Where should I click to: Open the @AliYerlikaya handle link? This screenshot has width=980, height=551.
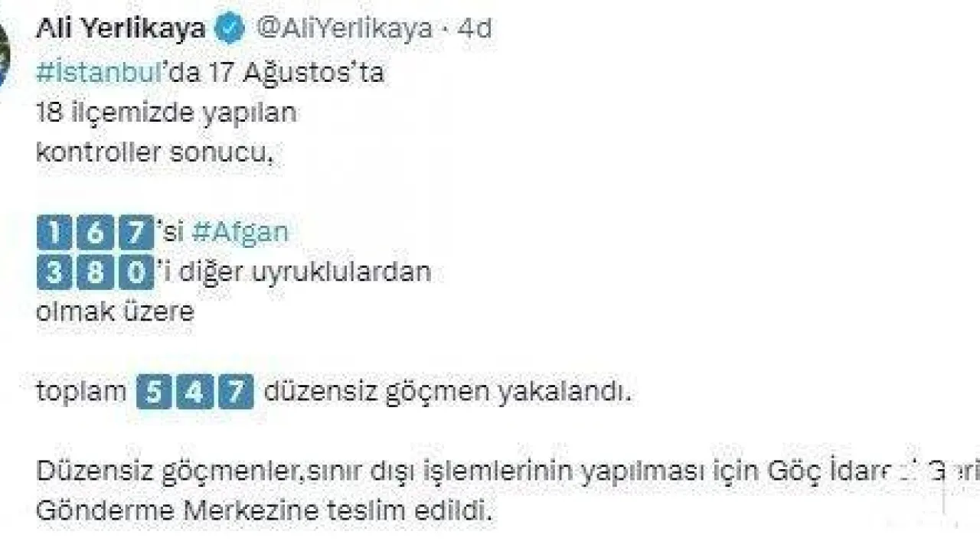click(343, 29)
